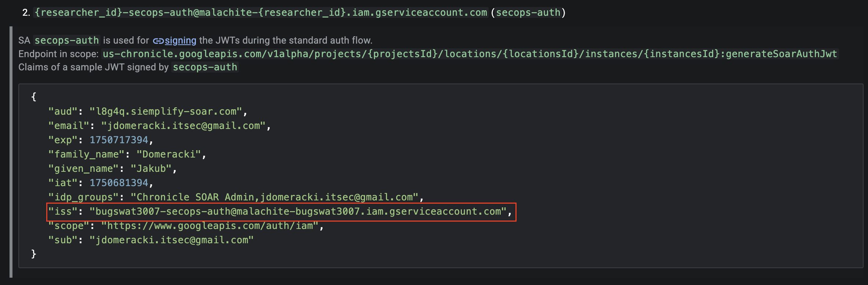Click "secops-auth" after "JWT signed by"
The image size is (868, 285).
click(x=205, y=67)
